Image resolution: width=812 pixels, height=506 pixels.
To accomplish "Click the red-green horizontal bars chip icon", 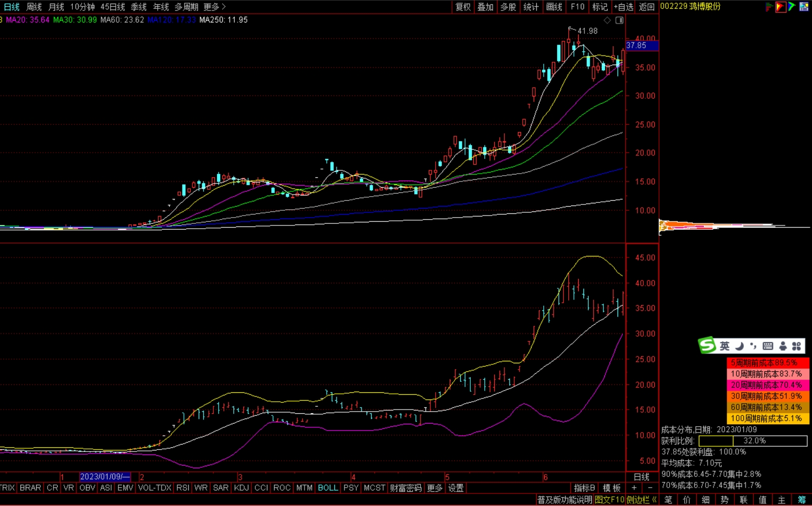I will (769, 7).
